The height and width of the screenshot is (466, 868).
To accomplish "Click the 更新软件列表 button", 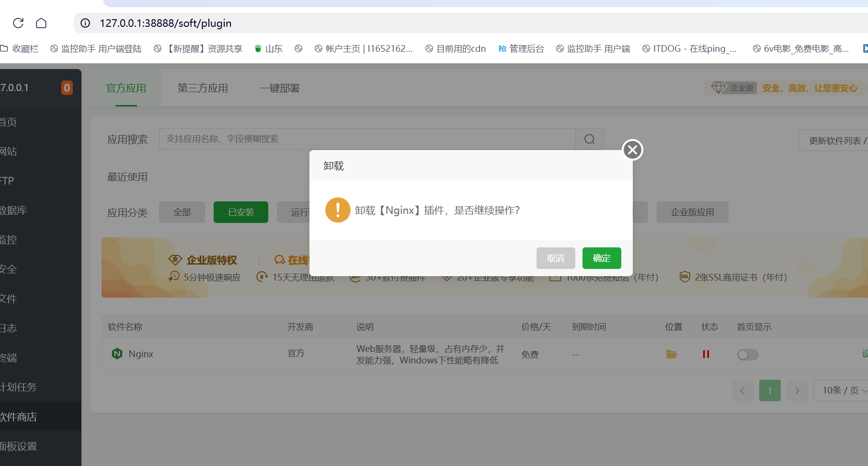I will (834, 140).
